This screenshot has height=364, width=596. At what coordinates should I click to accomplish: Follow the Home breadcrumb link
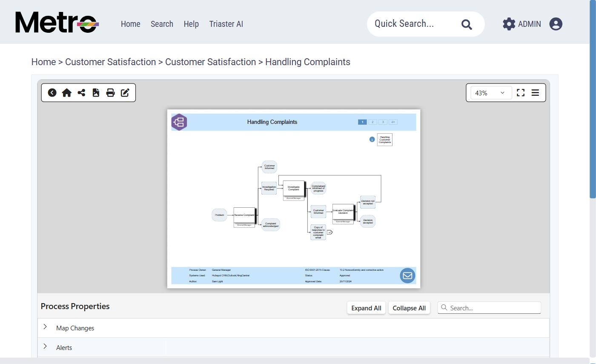click(43, 62)
